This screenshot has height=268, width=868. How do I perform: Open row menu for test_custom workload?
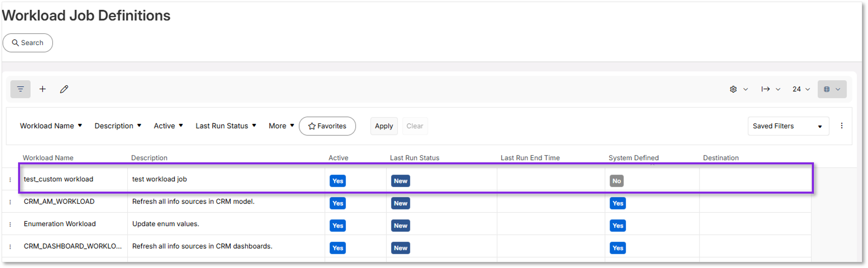[x=10, y=180]
